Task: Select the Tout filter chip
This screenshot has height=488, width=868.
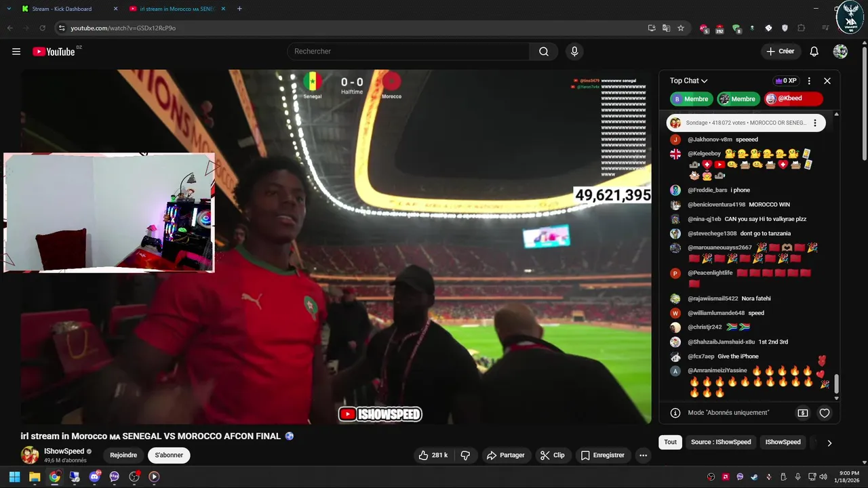Action: coord(670,442)
